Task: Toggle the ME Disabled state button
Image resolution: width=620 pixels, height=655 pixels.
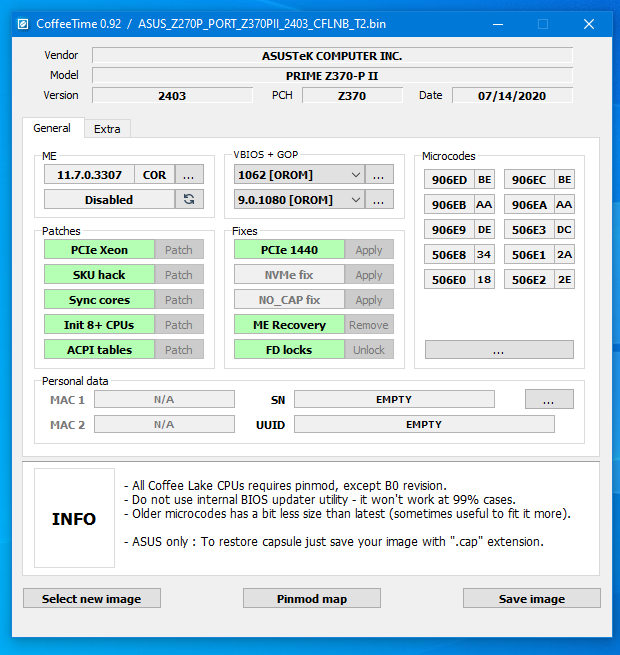Action: (x=109, y=199)
